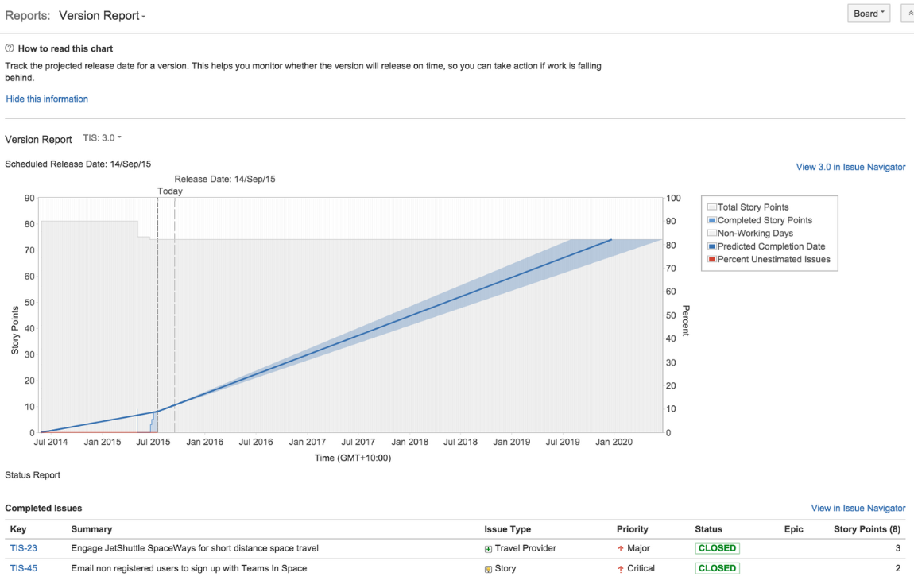Click View in Issue Navigator for Completed Issues
This screenshot has height=588, width=914.
click(x=858, y=508)
